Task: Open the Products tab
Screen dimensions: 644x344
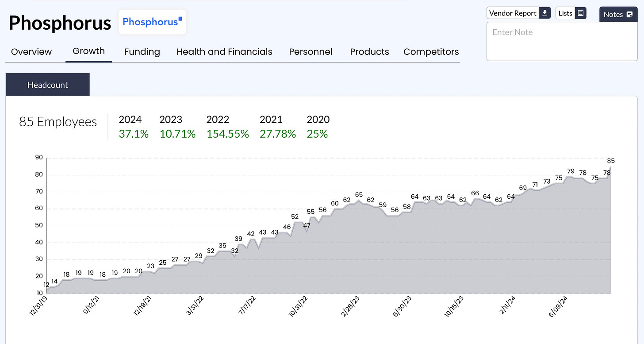Action: 369,52
